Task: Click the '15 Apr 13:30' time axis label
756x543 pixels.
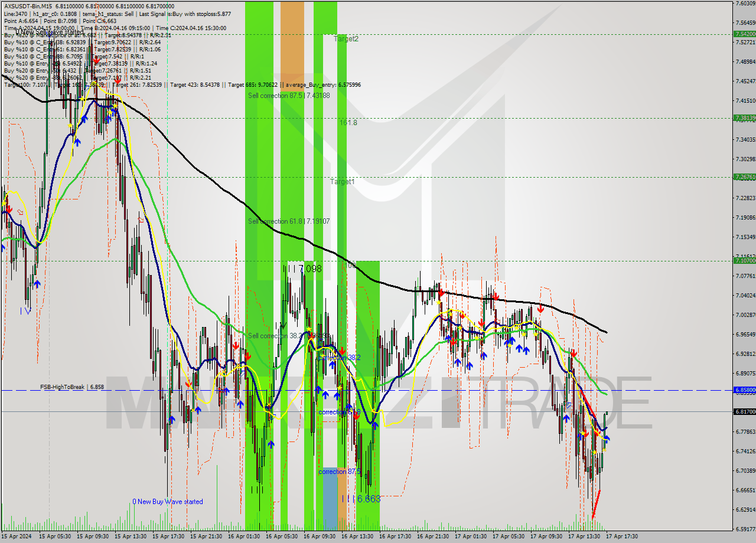Action: pyautogui.click(x=130, y=537)
